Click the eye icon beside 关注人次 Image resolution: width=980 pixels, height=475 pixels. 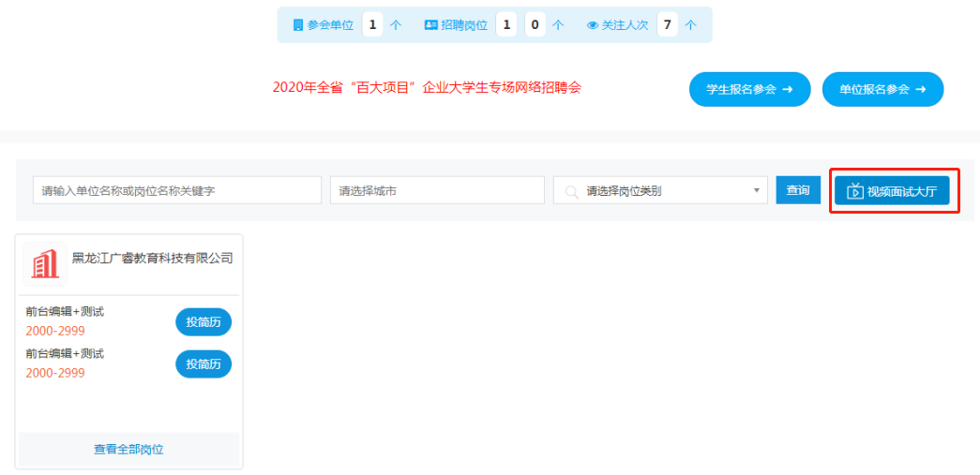593,25
